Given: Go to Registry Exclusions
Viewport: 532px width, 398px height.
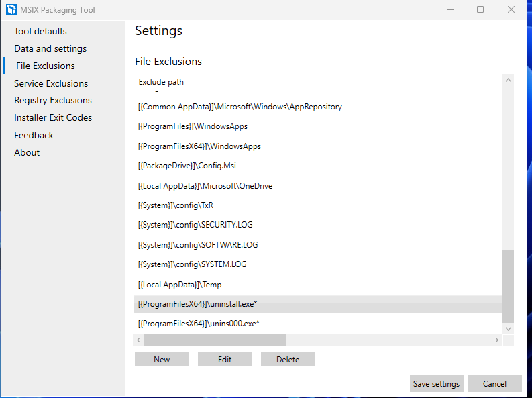Looking at the screenshot, I should (53, 101).
